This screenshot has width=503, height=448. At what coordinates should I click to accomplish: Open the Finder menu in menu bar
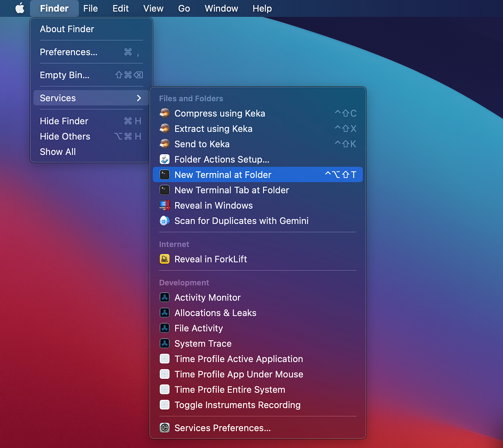pyautogui.click(x=54, y=8)
